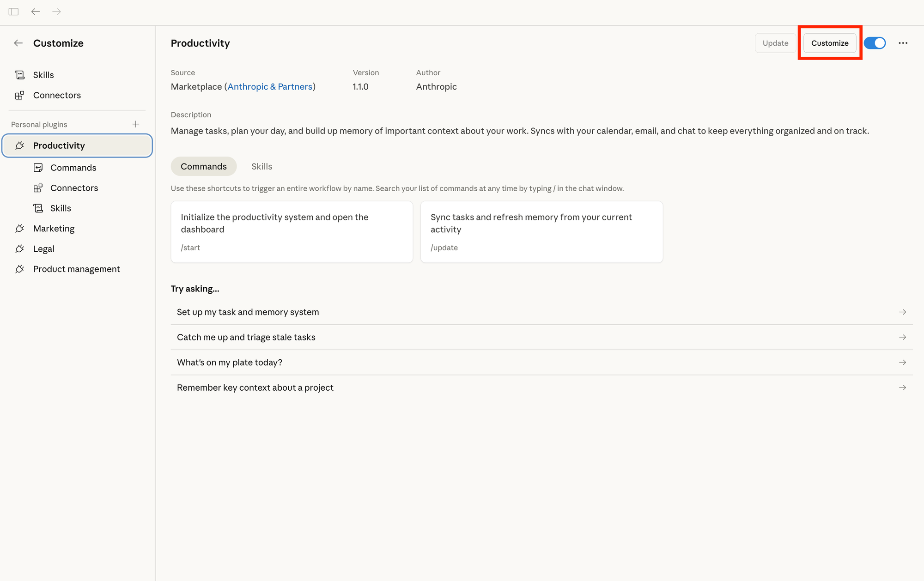Disable the Productivity plugin toggle
Viewport: 924px width, 581px height.
[875, 43]
